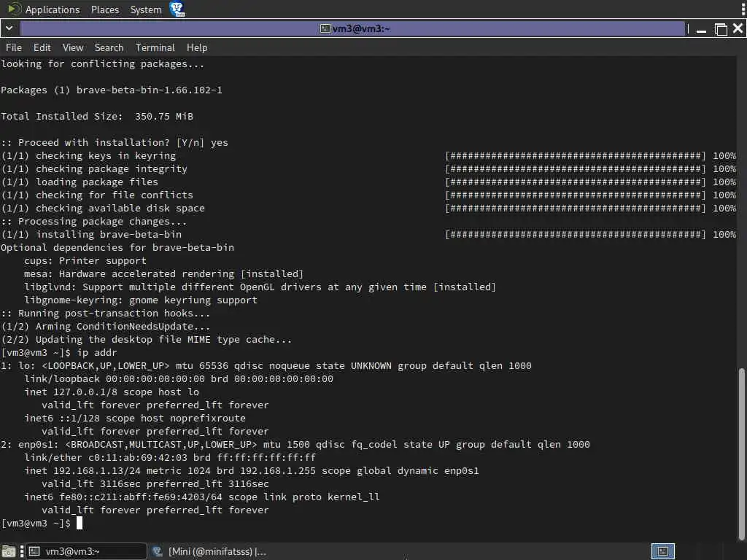747x560 pixels.
Task: Click 'Arming ConditionNeedsUpdate...' line
Action: pos(105,326)
